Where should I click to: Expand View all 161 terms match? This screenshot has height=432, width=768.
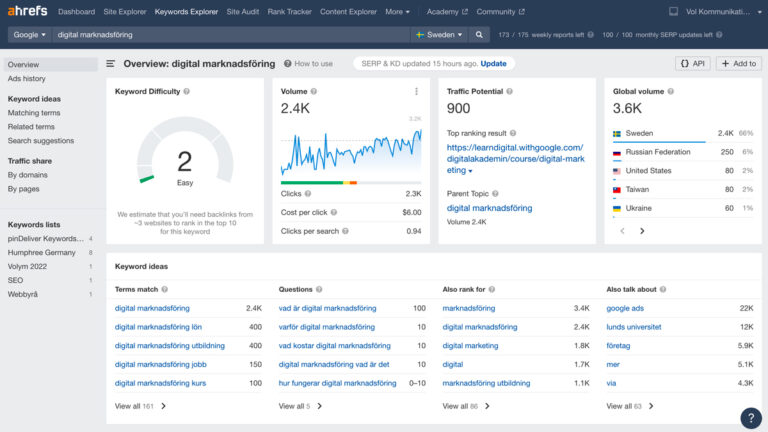(x=140, y=406)
